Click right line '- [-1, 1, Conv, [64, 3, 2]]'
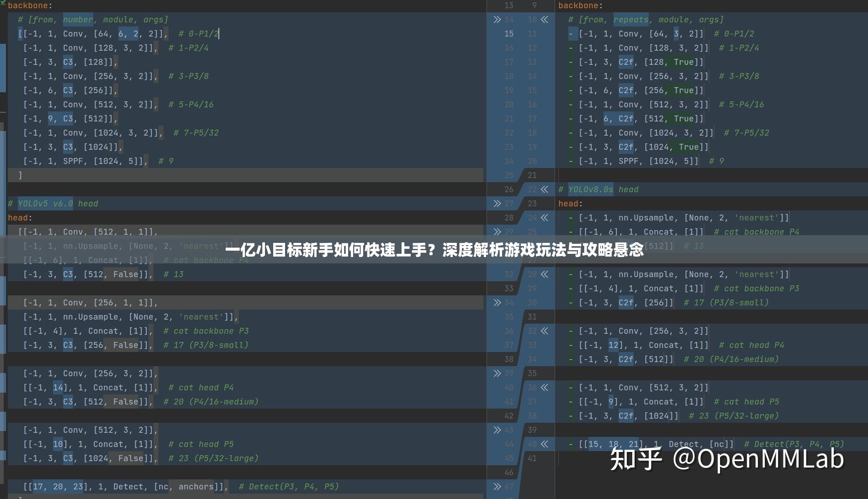This screenshot has height=499, width=868. (636, 34)
